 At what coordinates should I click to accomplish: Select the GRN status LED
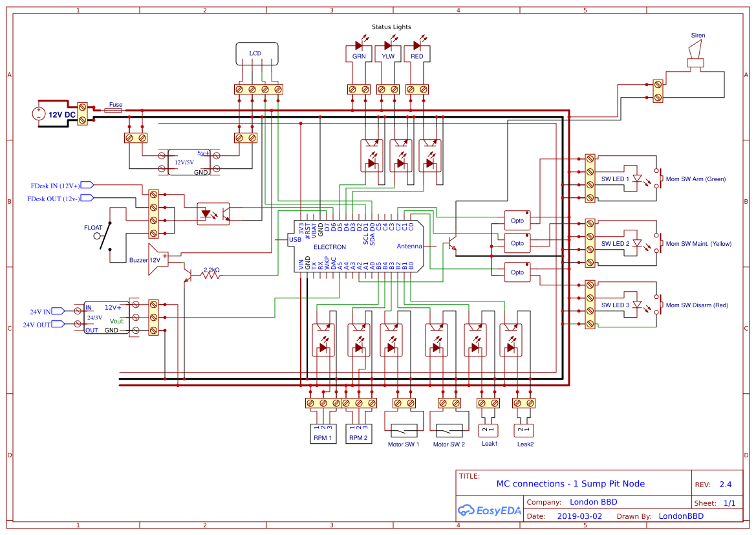point(359,45)
